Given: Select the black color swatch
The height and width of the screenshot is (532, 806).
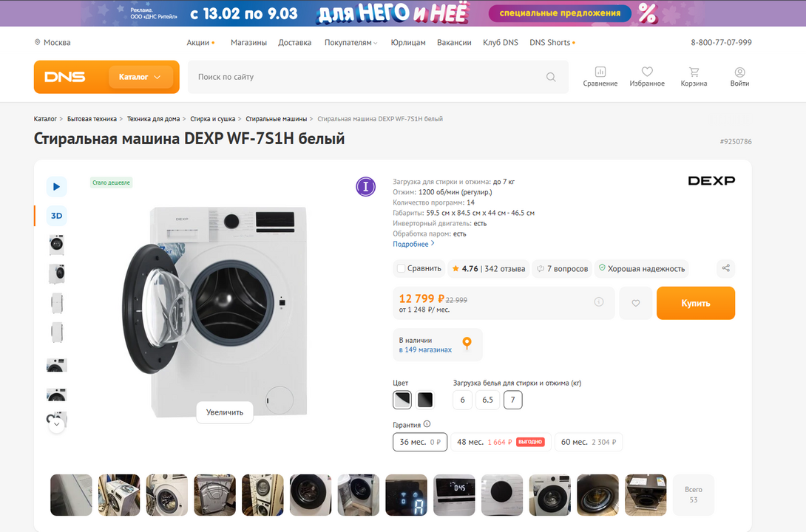Looking at the screenshot, I should (x=424, y=400).
